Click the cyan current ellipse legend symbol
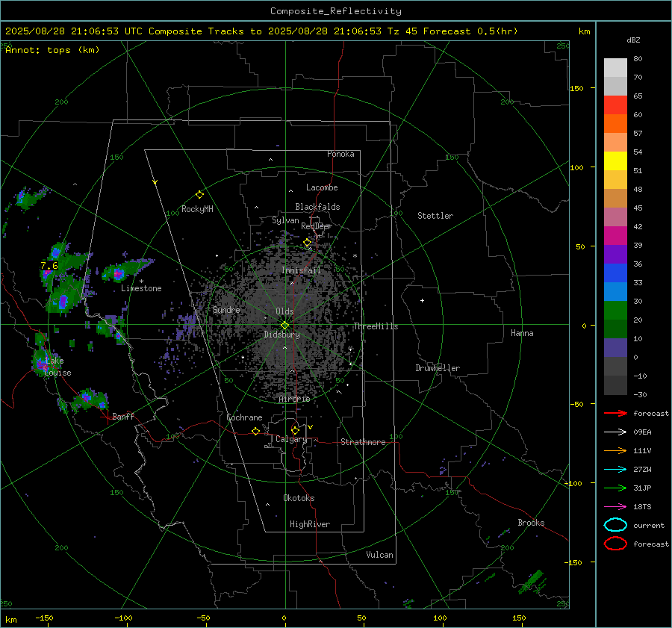 point(615,525)
